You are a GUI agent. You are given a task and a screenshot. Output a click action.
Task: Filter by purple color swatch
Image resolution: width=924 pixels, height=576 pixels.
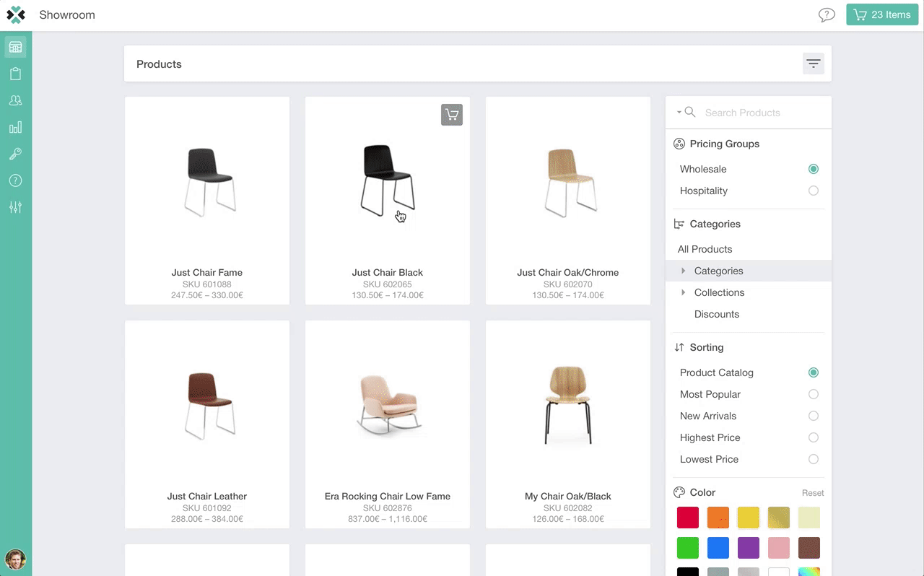click(x=749, y=548)
